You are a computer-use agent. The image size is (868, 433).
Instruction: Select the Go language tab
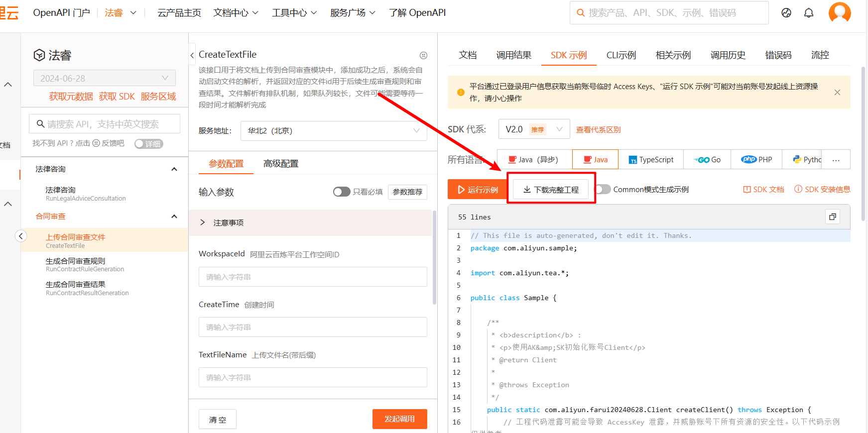coord(707,160)
